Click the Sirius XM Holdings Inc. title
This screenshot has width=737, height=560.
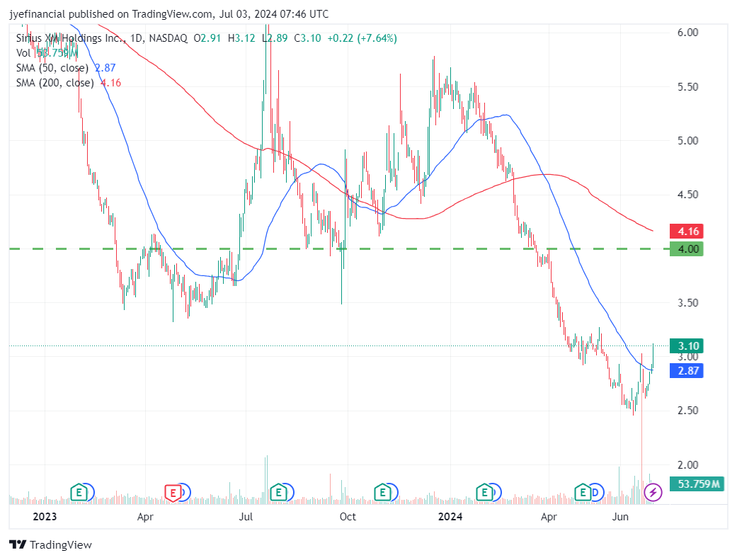(71, 38)
